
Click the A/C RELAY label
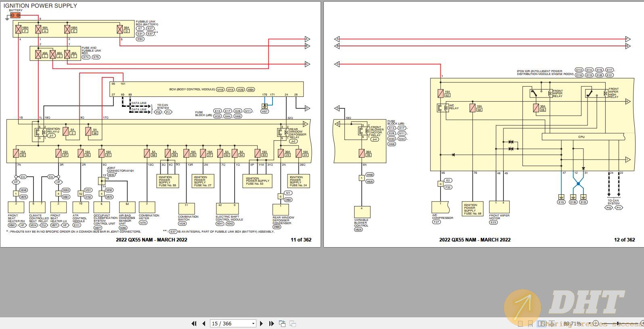[x=454, y=107]
